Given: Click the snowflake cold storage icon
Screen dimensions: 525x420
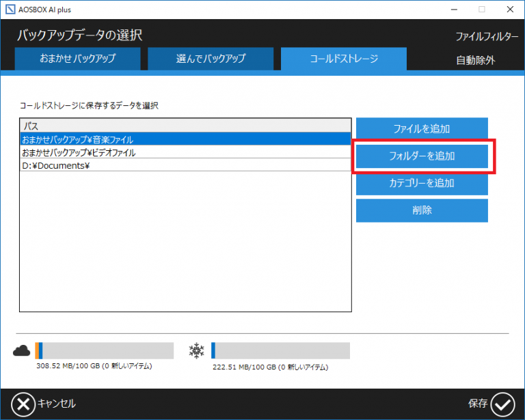Looking at the screenshot, I should (x=197, y=350).
